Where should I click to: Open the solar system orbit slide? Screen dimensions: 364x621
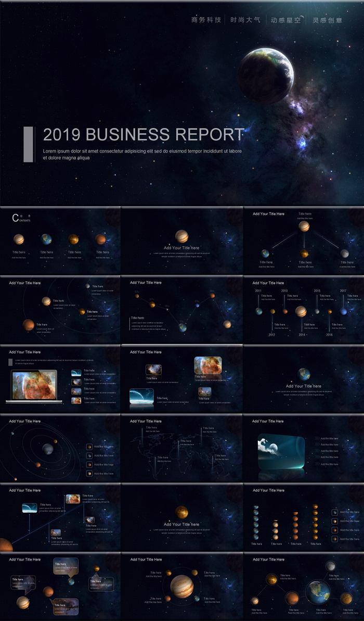click(60, 448)
